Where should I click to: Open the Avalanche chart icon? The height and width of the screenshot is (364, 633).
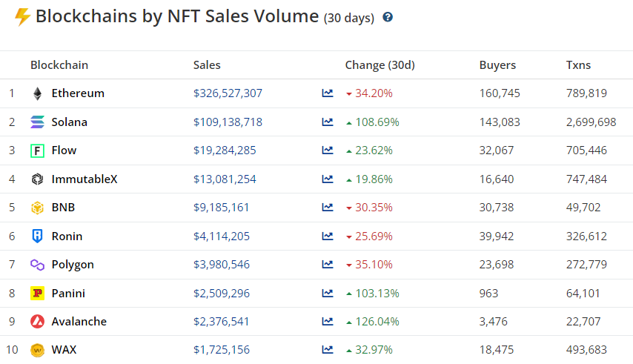[x=328, y=322]
